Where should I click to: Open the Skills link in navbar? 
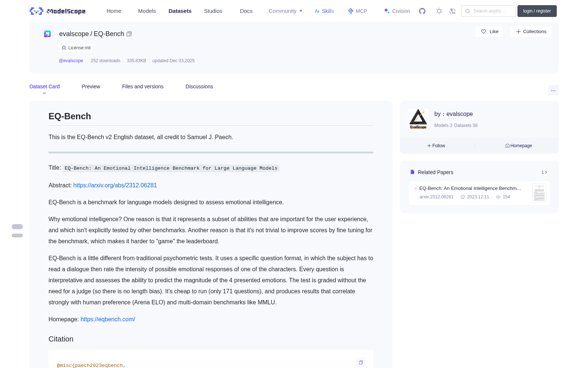(x=324, y=11)
